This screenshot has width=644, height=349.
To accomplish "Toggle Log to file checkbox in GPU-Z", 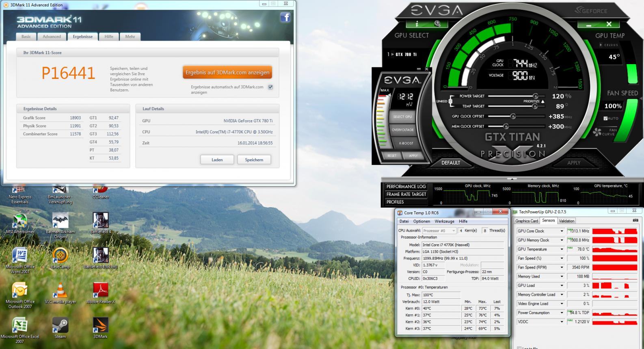I will click(x=519, y=348).
